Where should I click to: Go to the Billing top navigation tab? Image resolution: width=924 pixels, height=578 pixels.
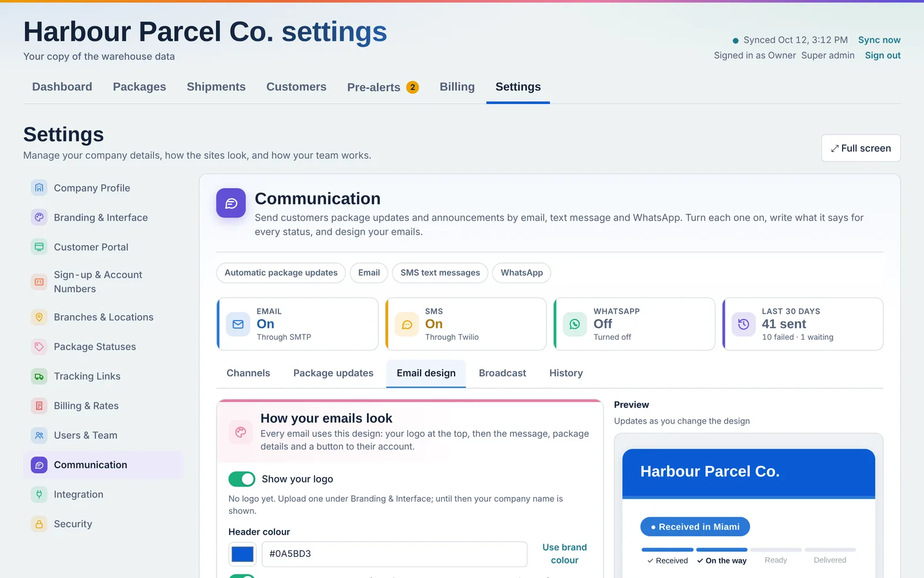click(457, 87)
